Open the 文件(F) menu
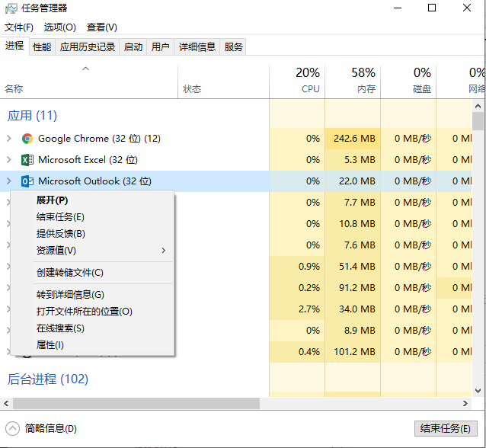486x448 pixels. pos(19,27)
